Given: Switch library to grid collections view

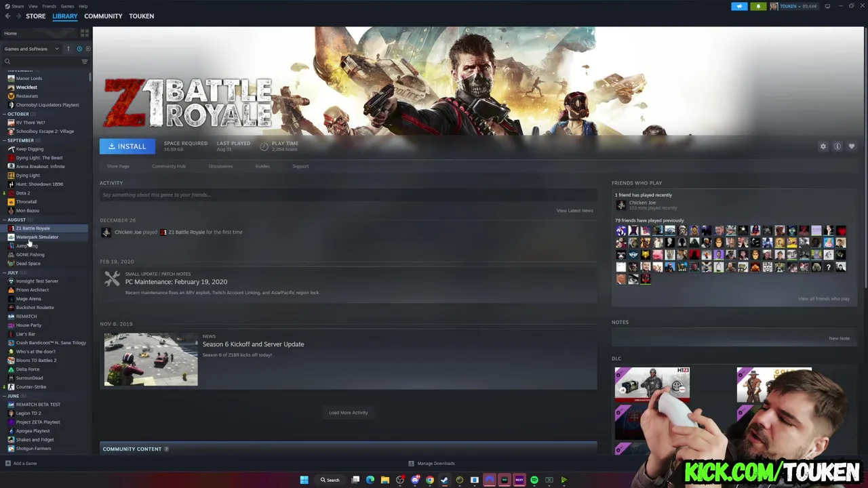Looking at the screenshot, I should [84, 33].
